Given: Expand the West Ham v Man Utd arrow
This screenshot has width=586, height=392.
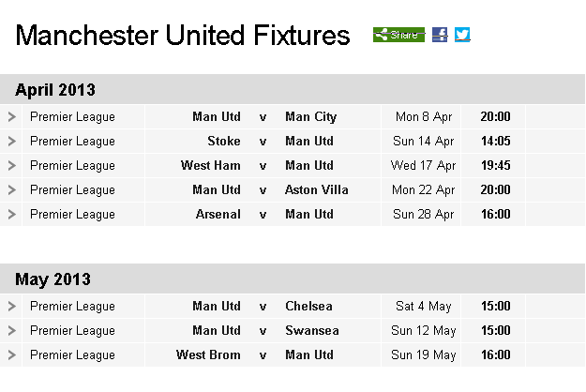Looking at the screenshot, I should (x=11, y=166).
